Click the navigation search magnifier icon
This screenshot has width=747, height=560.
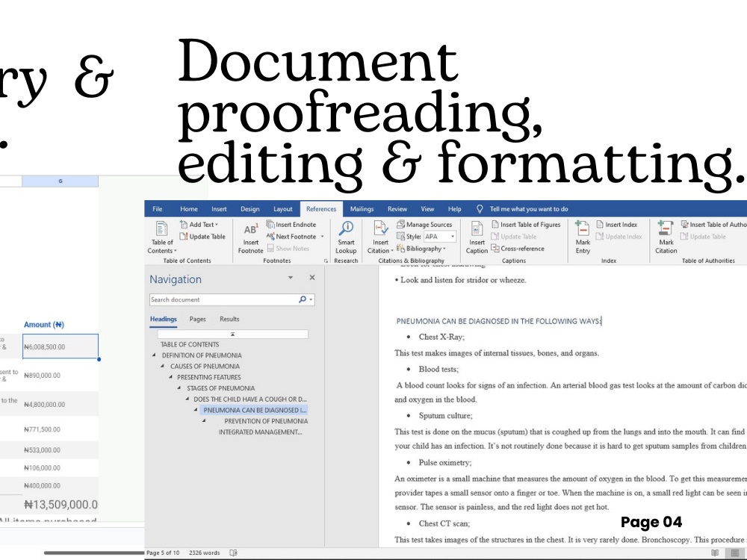click(302, 299)
